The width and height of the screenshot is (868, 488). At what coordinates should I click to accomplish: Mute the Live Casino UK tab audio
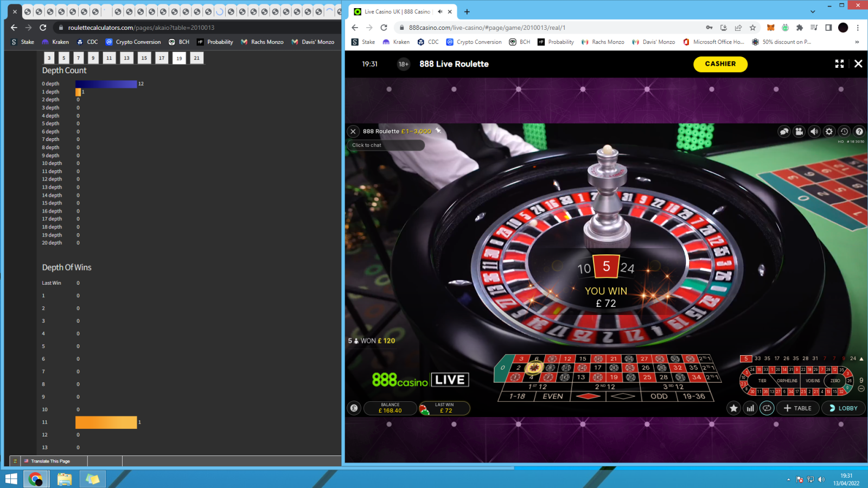[x=440, y=11]
